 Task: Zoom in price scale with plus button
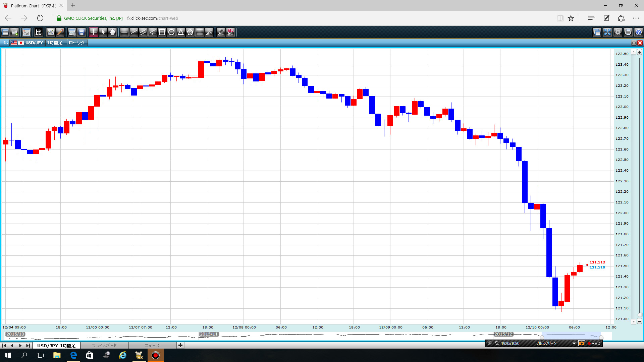(639, 52)
